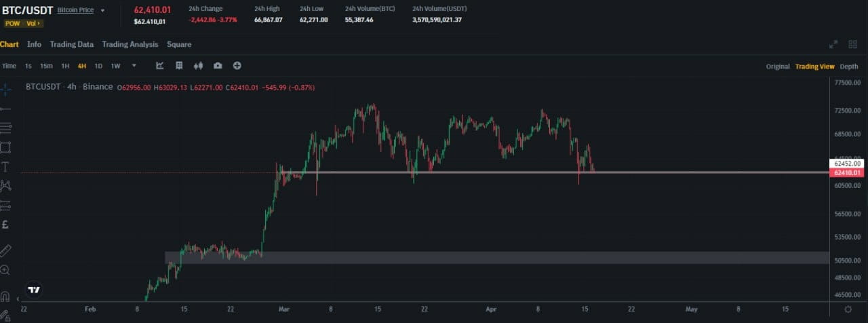Select the text annotation tool
Image resolution: width=868 pixels, height=323 pixels.
(5, 166)
